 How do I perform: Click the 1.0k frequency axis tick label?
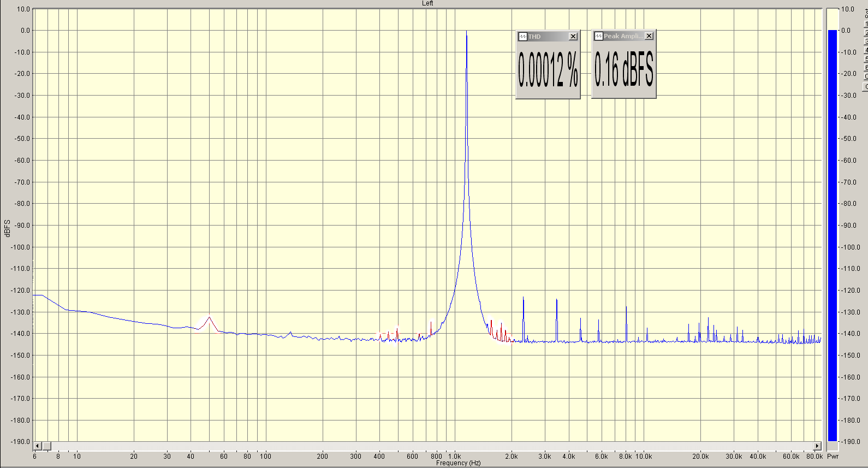454,456
